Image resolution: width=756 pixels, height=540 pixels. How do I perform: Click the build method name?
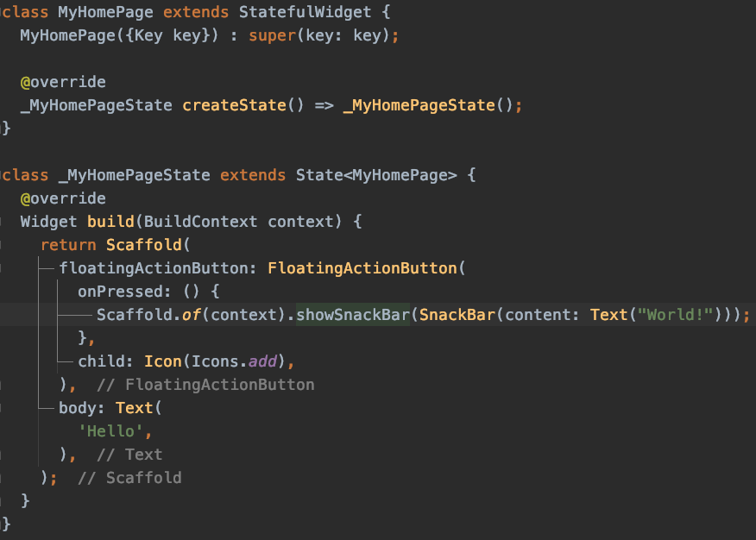110,222
